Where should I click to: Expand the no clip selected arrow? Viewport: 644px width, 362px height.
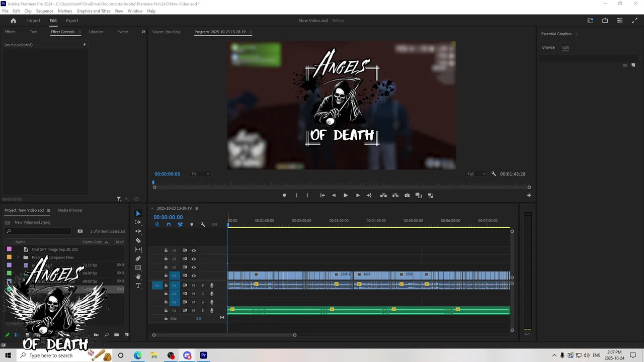(84, 45)
